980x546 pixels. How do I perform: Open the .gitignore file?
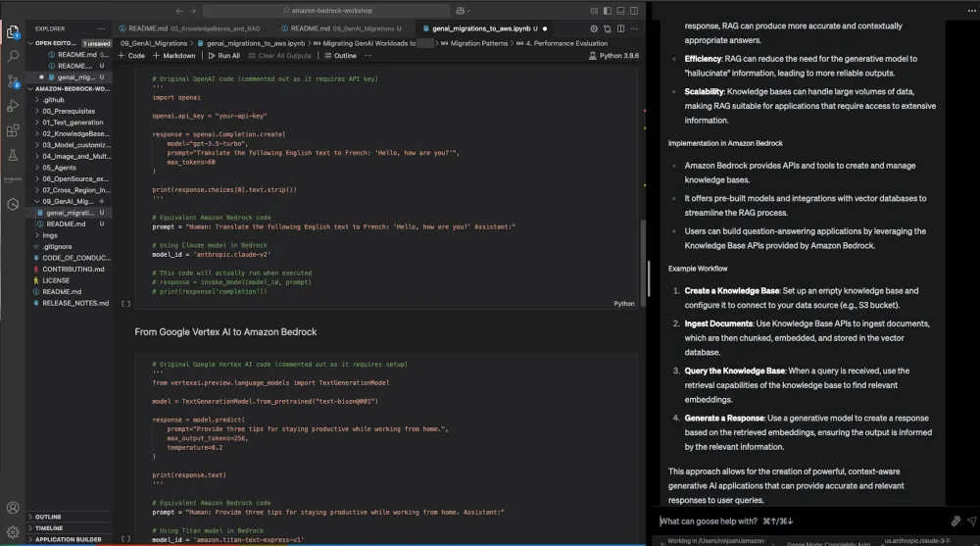click(x=57, y=246)
